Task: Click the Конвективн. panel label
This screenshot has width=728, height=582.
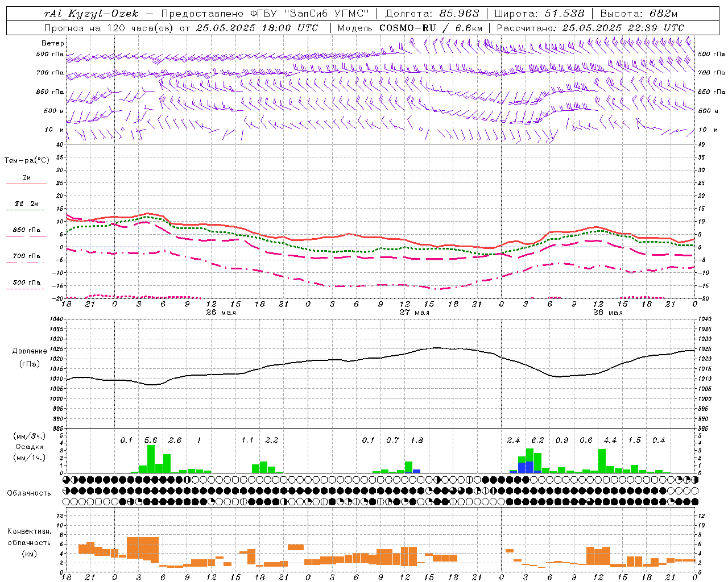Action: (x=29, y=531)
